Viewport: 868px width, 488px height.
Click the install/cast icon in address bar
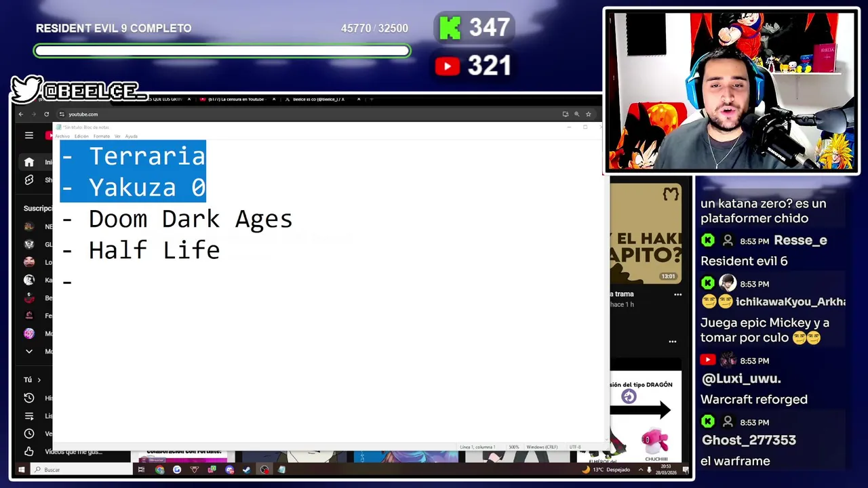coord(565,114)
